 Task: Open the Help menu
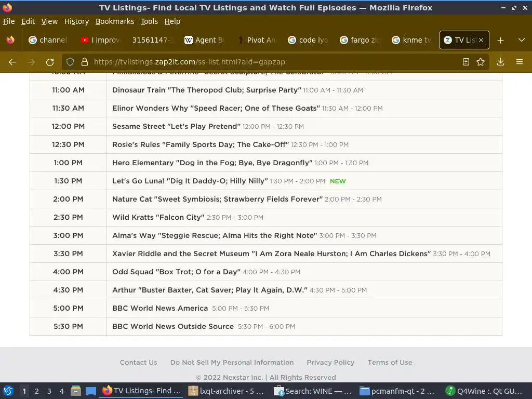[172, 21]
